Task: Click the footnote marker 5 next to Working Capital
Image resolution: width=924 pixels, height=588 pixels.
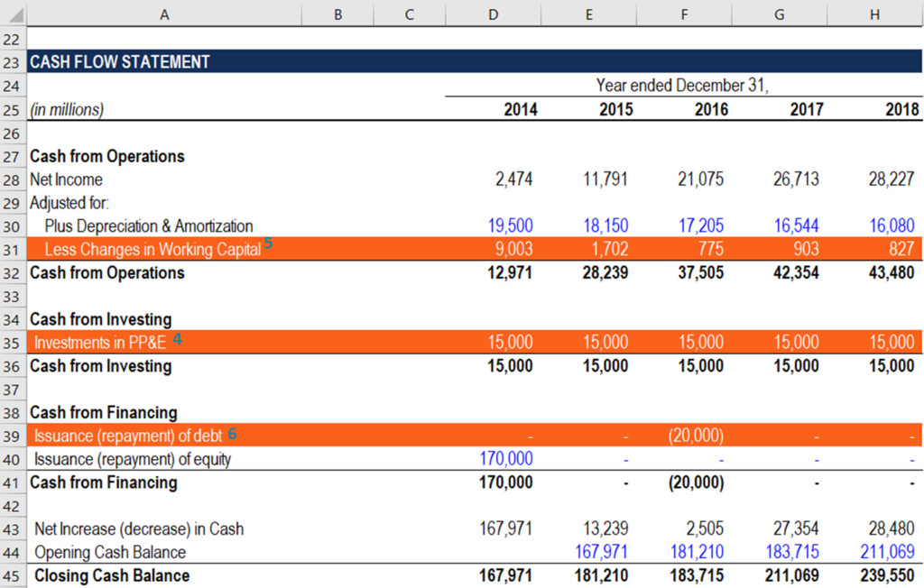Action: point(269,243)
